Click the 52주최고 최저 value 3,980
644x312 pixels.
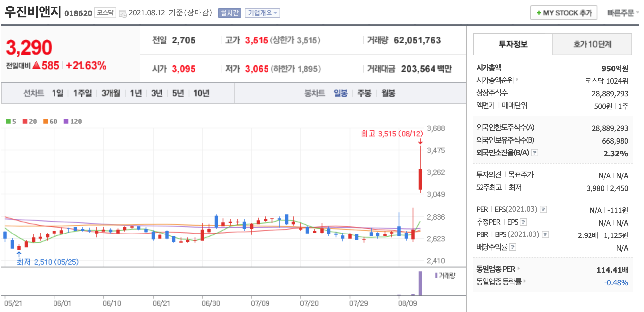pyautogui.click(x=595, y=188)
